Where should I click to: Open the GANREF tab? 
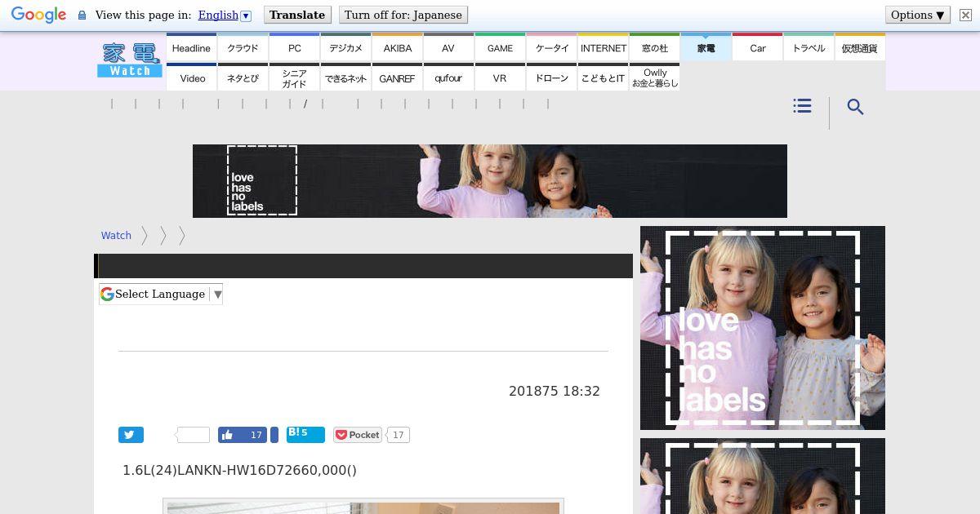click(x=397, y=78)
